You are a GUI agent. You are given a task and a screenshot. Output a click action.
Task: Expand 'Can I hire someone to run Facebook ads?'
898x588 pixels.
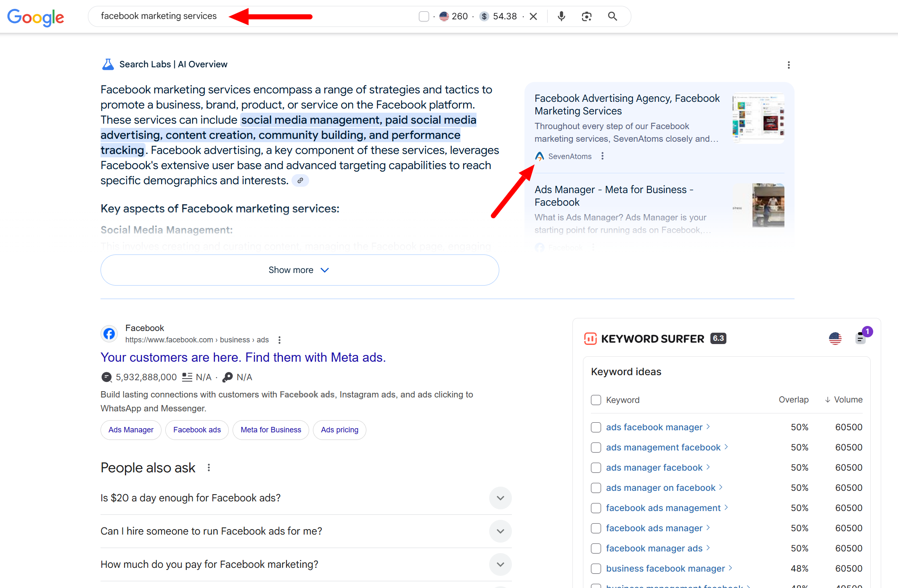point(500,531)
